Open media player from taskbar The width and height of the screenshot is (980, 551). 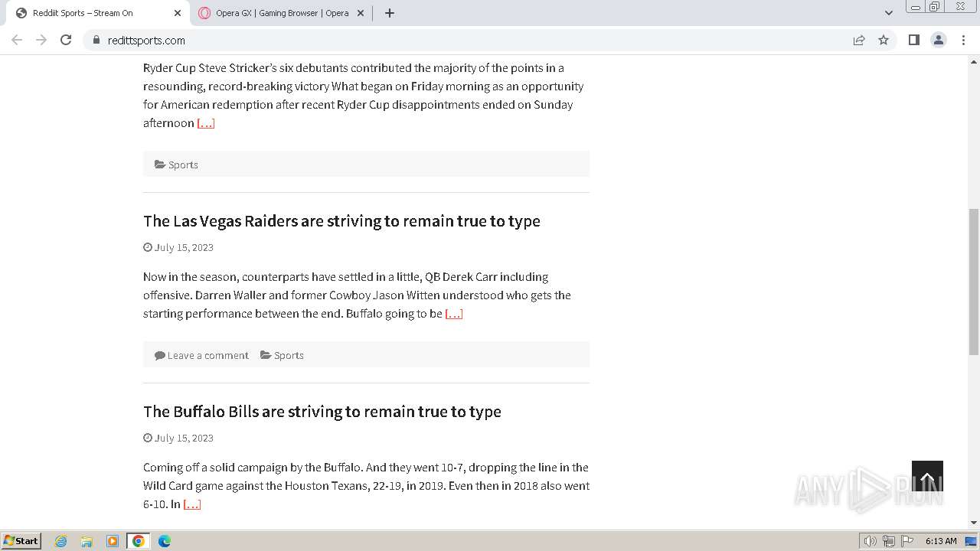point(113,541)
